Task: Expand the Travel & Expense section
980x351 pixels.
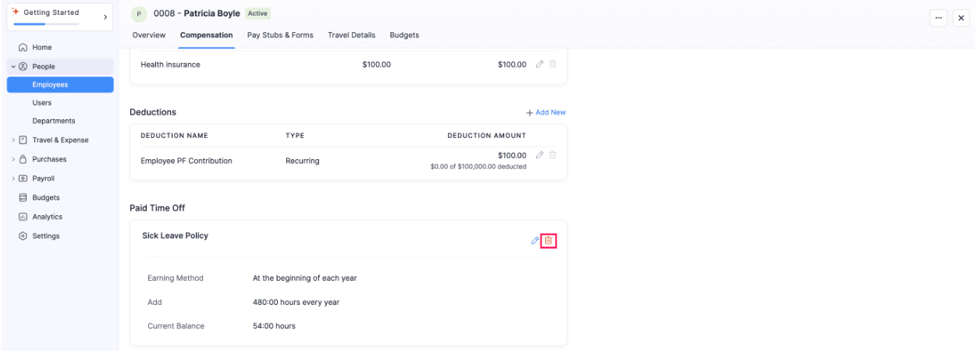Action: click(13, 140)
